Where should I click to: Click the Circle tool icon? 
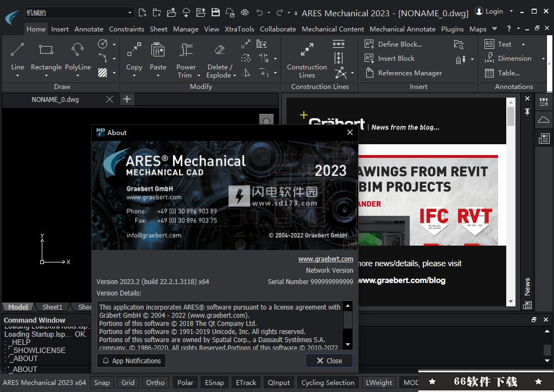click(103, 44)
